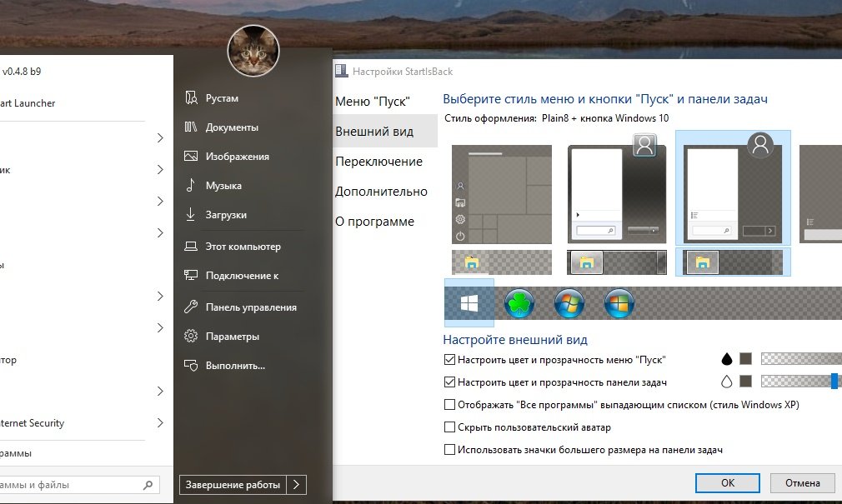The width and height of the screenshot is (842, 504).
Task: Open Музыка from the Start menu
Action: pos(223,185)
